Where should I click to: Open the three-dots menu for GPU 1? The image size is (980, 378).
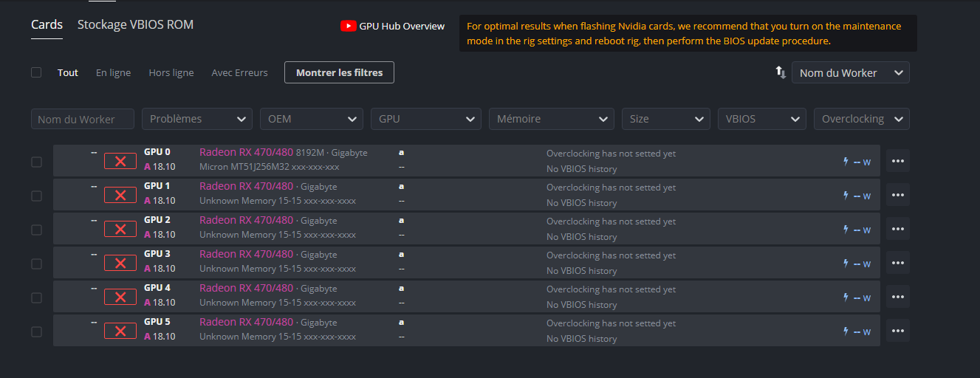click(x=898, y=195)
